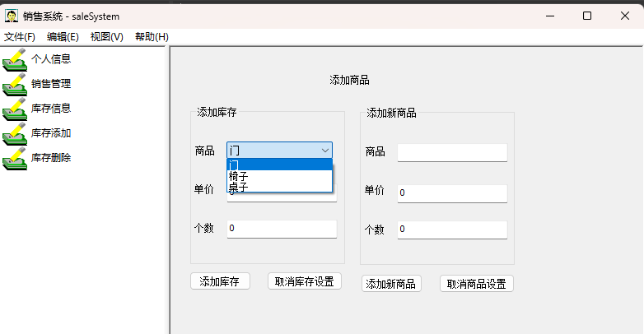Maximize the saleSystem window

587,16
